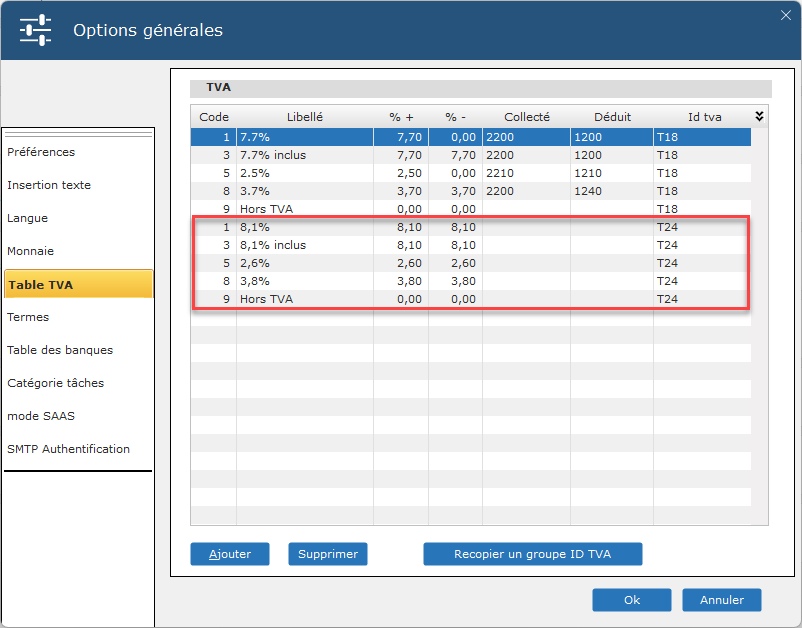Open the Termes section
Screen dimensions: 802x628
point(28,317)
